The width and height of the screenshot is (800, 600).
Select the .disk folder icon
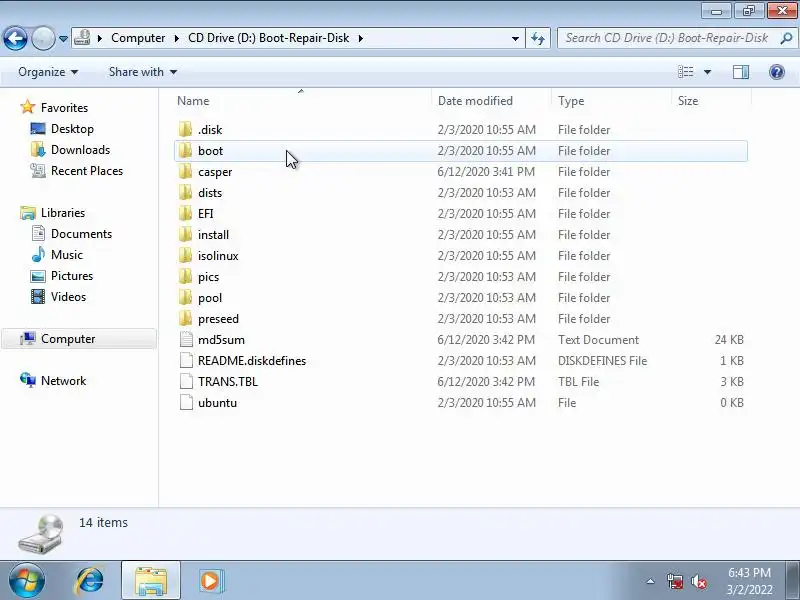click(x=186, y=130)
